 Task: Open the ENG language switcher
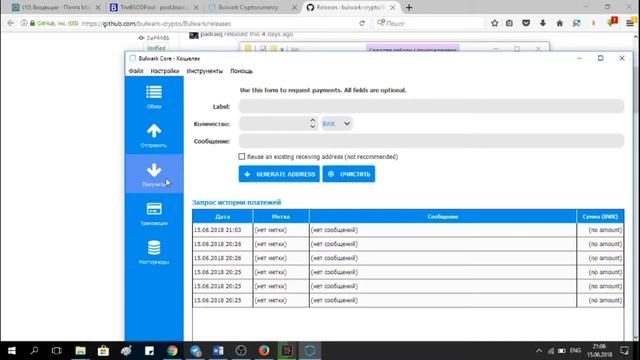(x=575, y=351)
